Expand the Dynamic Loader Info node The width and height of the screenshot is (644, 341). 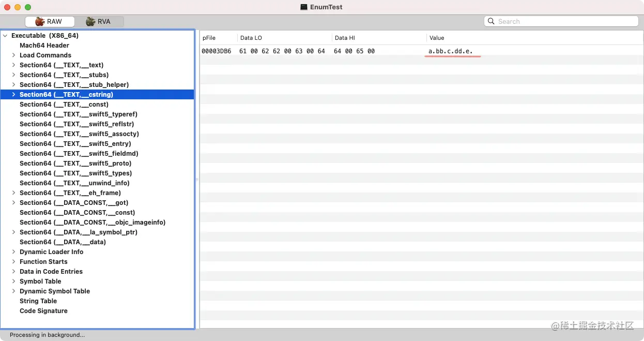point(14,252)
